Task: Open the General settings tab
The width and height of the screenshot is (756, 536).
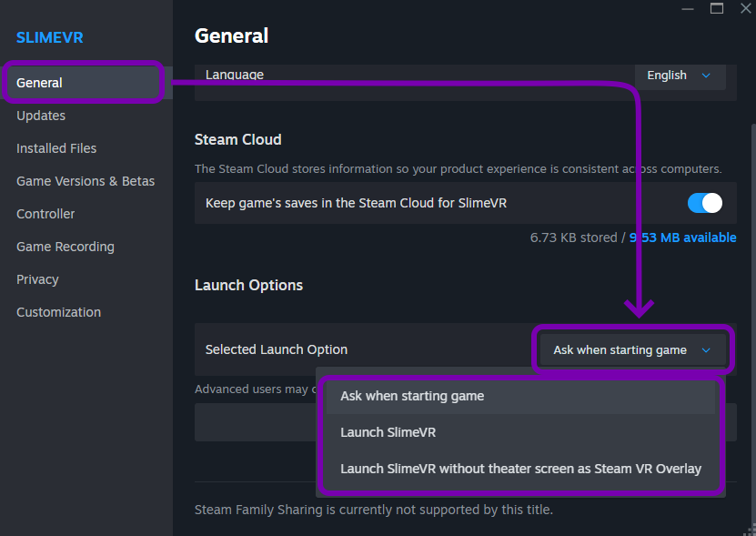Action: [86, 83]
